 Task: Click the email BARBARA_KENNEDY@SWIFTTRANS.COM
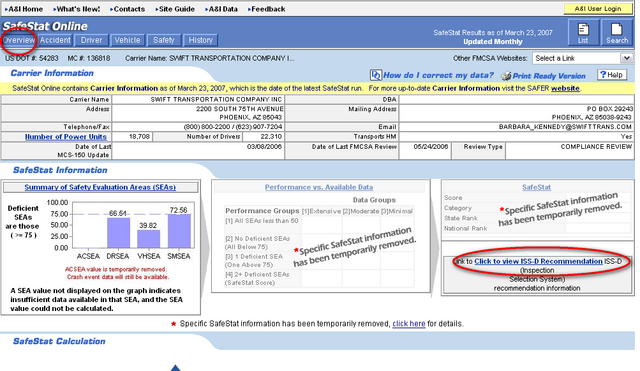point(565,127)
